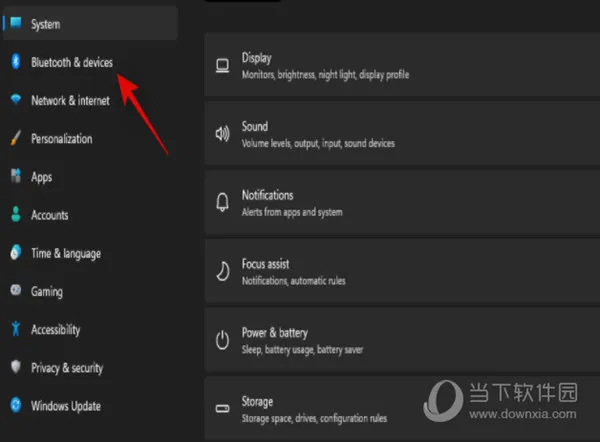Click the Personalization paintbrush icon

tap(16, 138)
